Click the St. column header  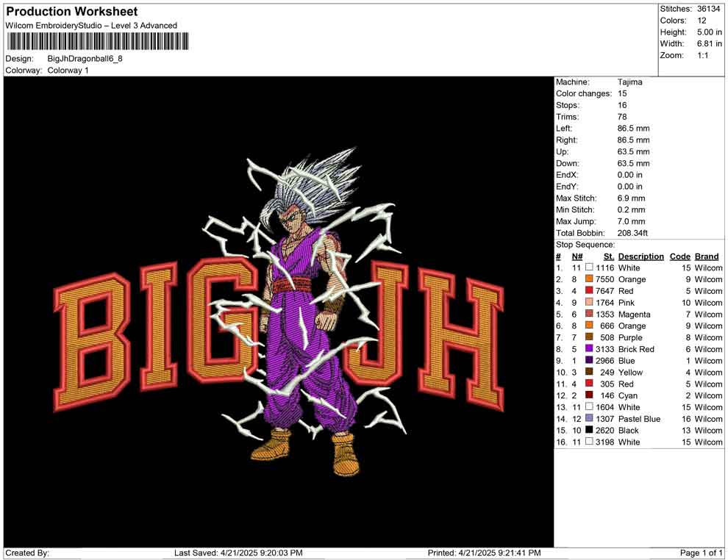tap(609, 256)
